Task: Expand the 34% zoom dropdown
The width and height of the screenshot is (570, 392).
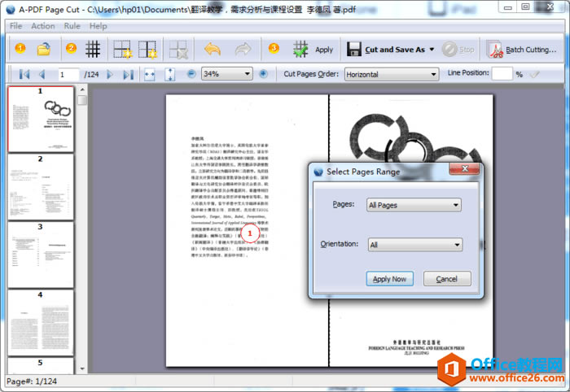Action: (248, 74)
